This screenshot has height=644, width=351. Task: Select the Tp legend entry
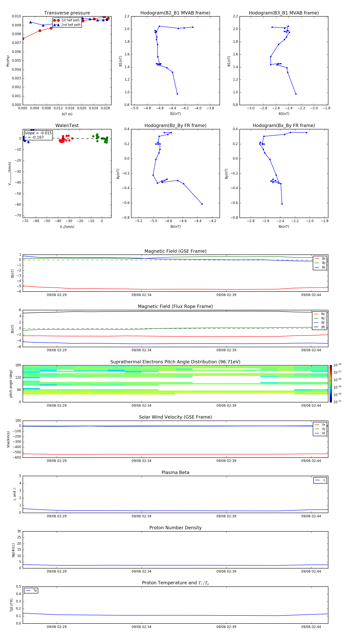tap(31, 591)
